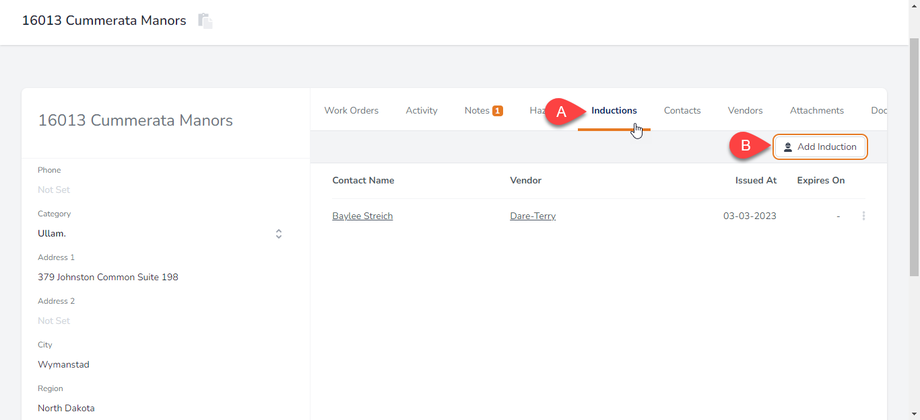
Task: Open the kebab menu for Baylee Streich
Action: coord(863,216)
